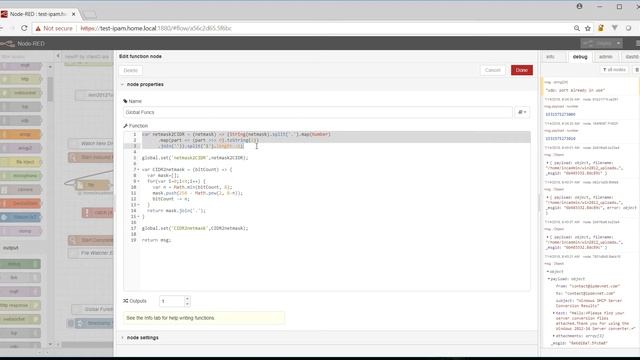
Task: Select the file inject palette node
Action: [x=21, y=162]
